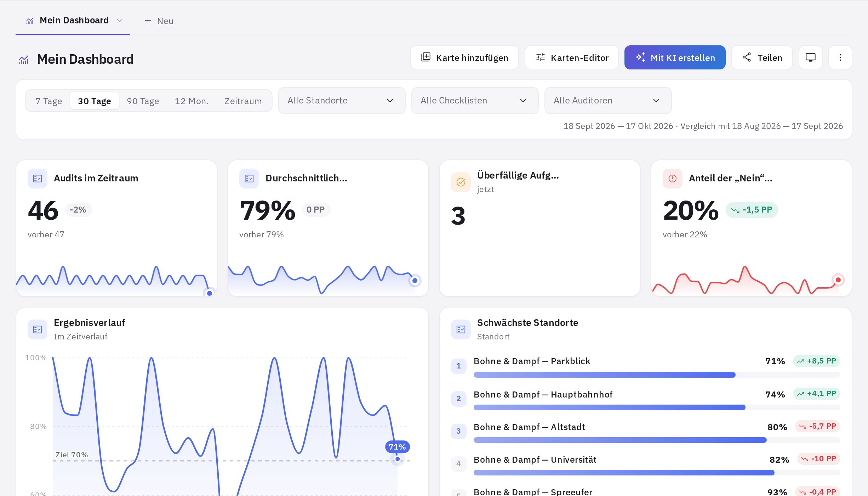Click rank badge 3 for Altstadt
Screen dimensions: 868x496
point(458,431)
